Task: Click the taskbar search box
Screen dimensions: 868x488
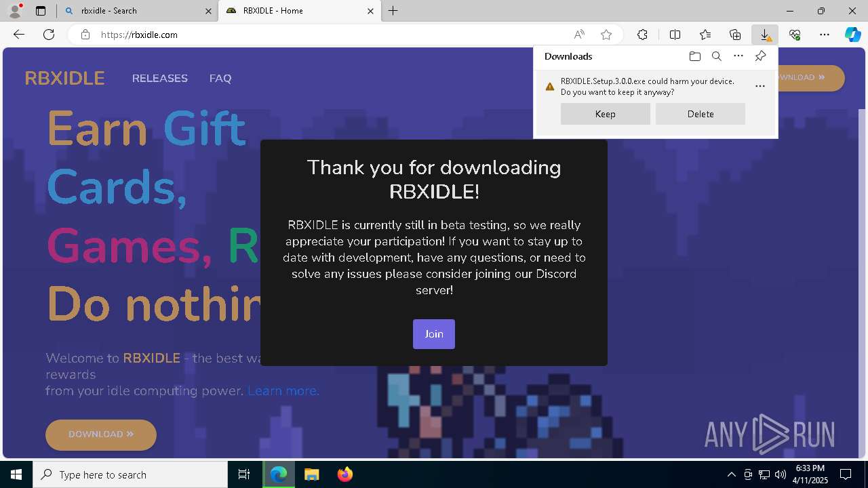Action: point(130,474)
